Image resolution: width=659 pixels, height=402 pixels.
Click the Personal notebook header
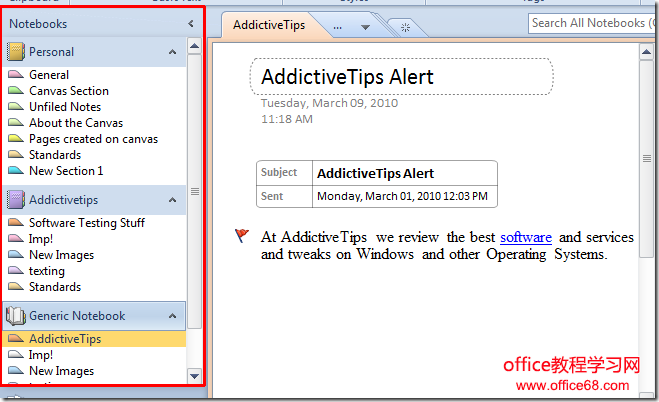(x=95, y=52)
